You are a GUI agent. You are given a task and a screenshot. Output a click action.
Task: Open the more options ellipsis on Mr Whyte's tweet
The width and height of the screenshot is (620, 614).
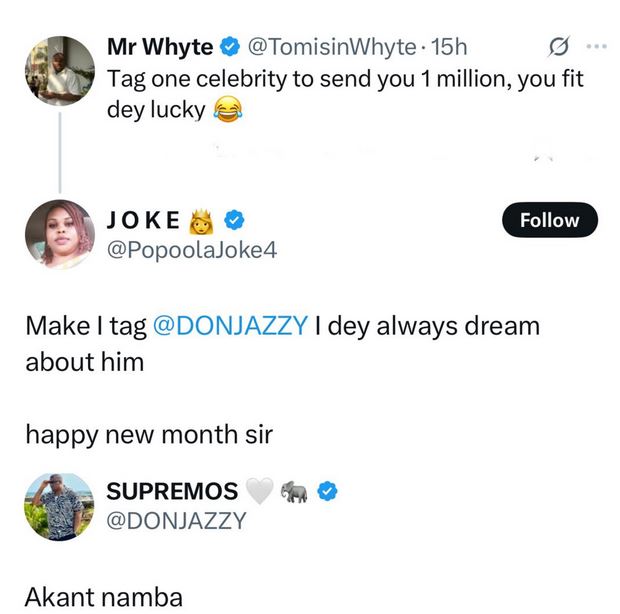(596, 47)
